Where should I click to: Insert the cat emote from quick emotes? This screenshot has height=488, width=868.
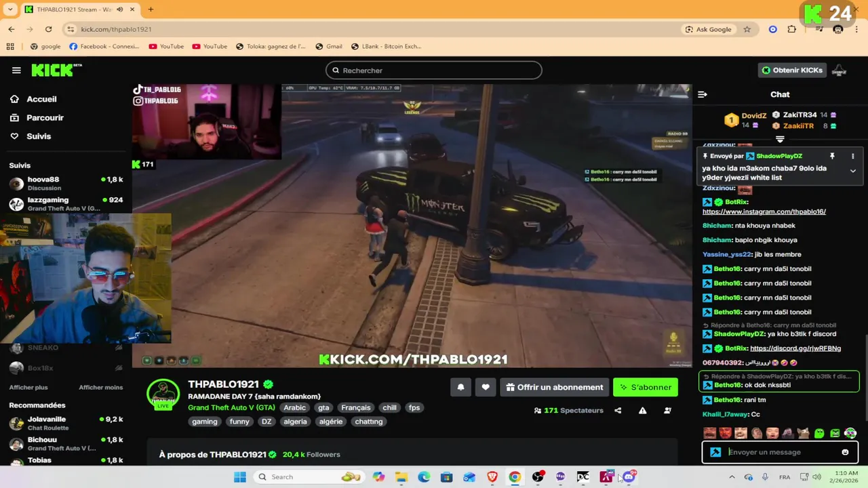click(x=803, y=433)
